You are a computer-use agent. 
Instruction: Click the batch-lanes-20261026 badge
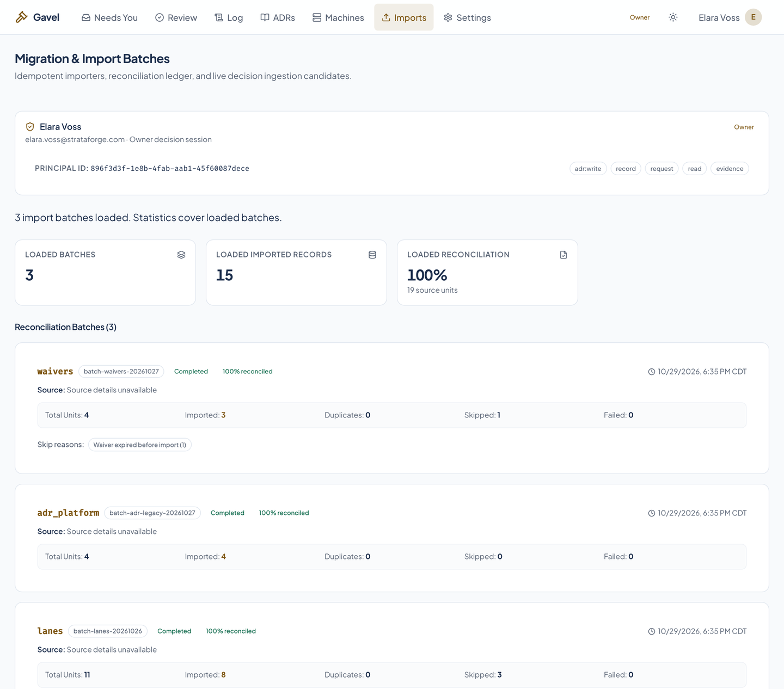click(x=108, y=631)
